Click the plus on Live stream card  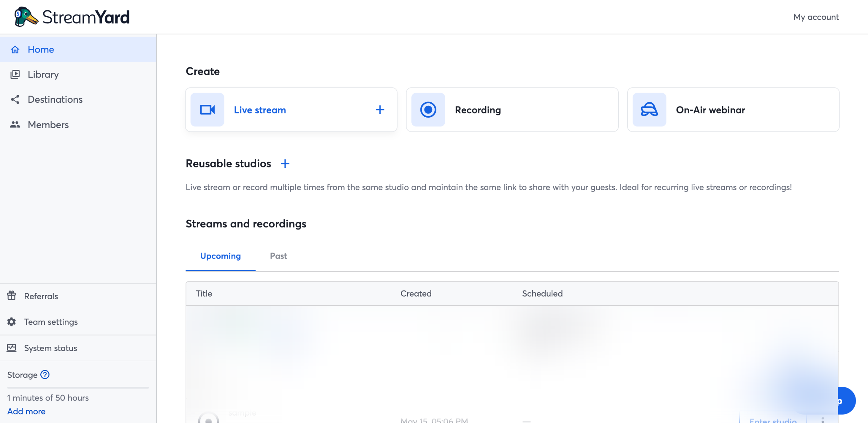(x=380, y=110)
